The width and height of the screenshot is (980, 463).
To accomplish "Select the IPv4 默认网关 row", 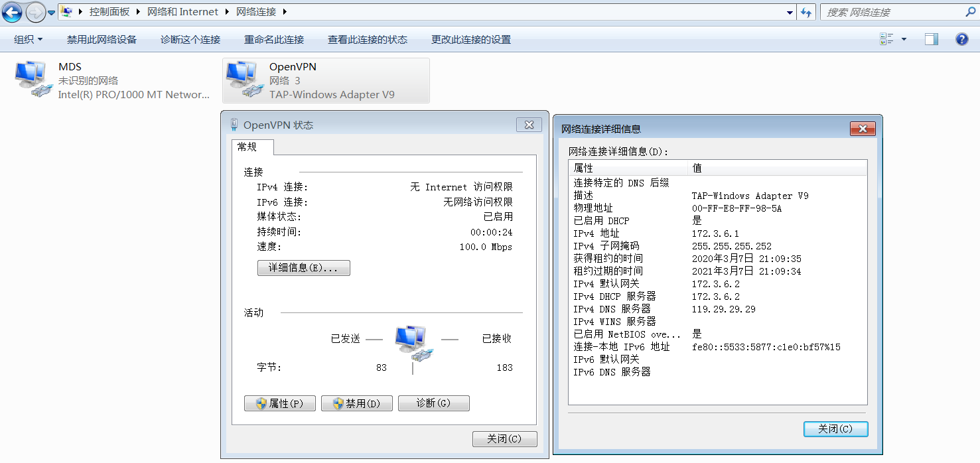I will 718,284.
